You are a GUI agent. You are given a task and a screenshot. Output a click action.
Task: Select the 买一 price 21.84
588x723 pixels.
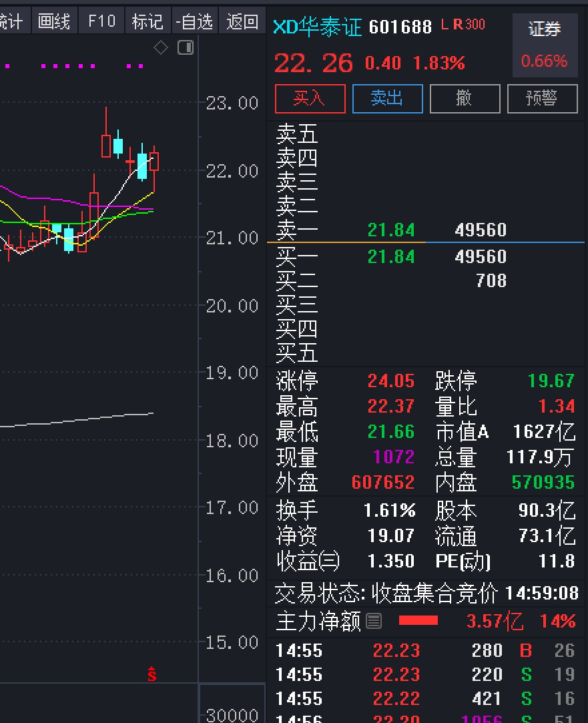pyautogui.click(x=391, y=256)
